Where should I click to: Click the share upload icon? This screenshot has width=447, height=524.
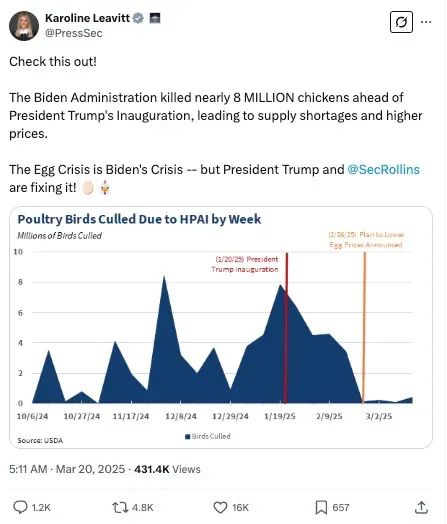[421, 507]
